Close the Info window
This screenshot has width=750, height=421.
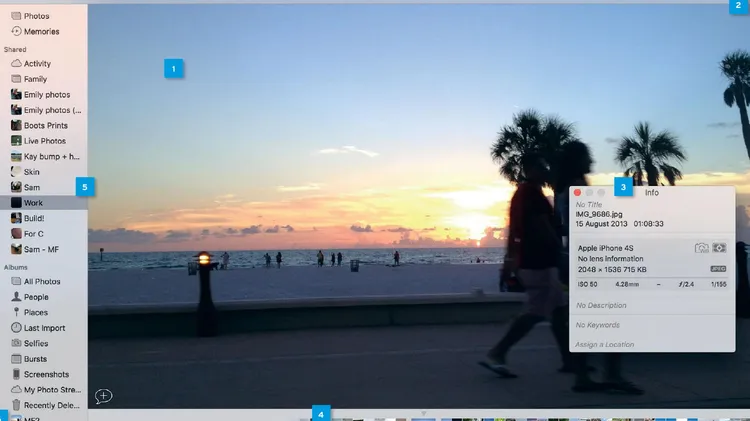click(577, 192)
